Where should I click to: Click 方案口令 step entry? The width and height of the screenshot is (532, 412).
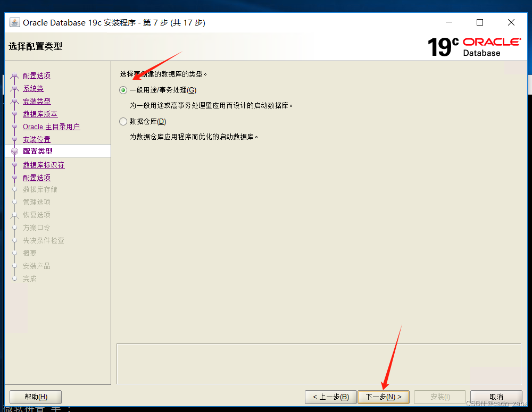point(36,228)
